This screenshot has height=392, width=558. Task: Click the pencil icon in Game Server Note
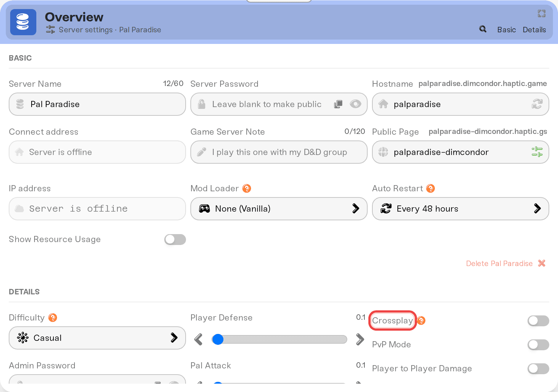202,152
